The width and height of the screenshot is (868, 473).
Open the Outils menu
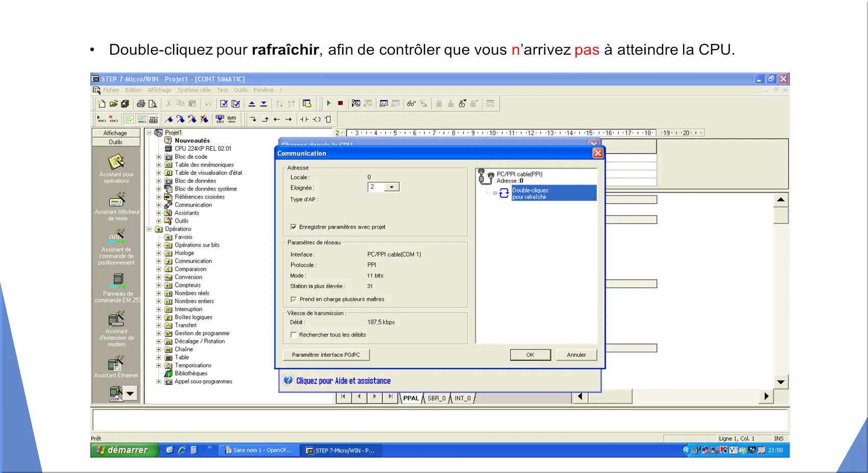240,90
